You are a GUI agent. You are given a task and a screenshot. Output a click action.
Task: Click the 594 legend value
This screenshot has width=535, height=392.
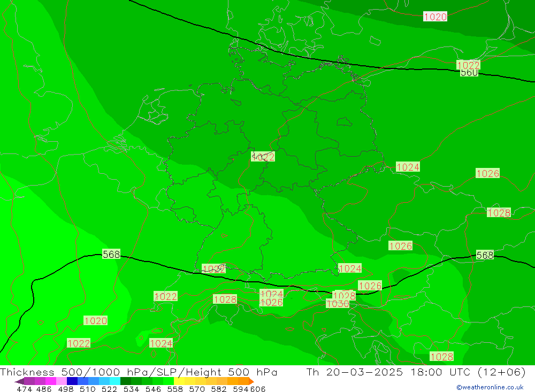tap(241, 389)
